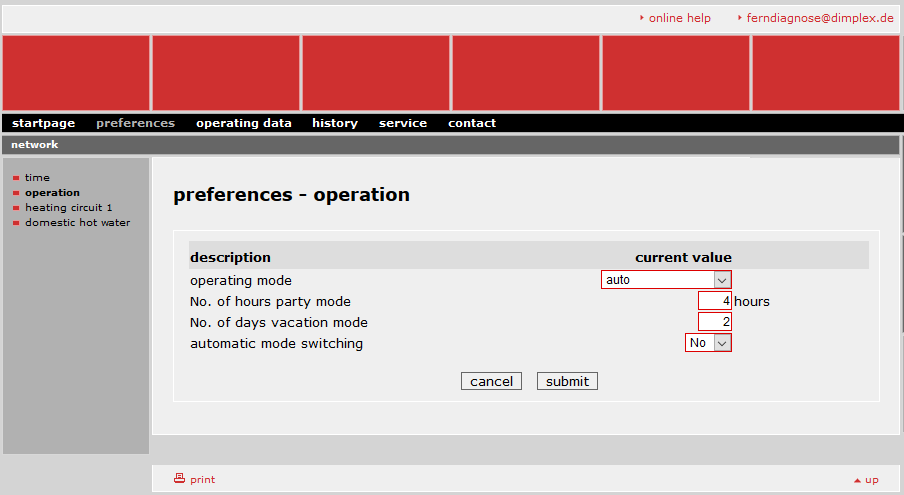This screenshot has width=904, height=495.
Task: Open domestic hot water sidebar link
Action: (x=77, y=222)
